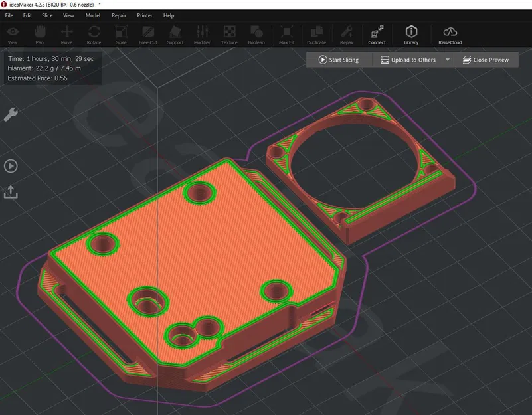Click Start Slicing button
Image resolution: width=532 pixels, height=415 pixels.
(339, 60)
